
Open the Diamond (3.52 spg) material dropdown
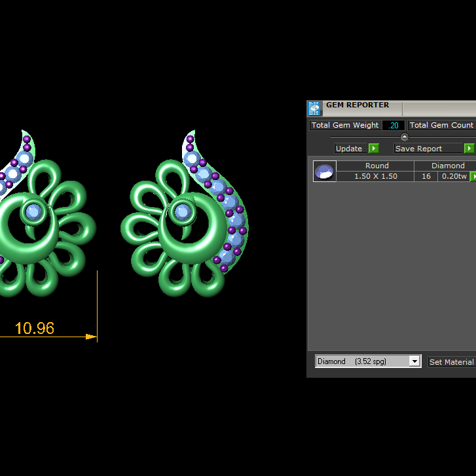(414, 361)
